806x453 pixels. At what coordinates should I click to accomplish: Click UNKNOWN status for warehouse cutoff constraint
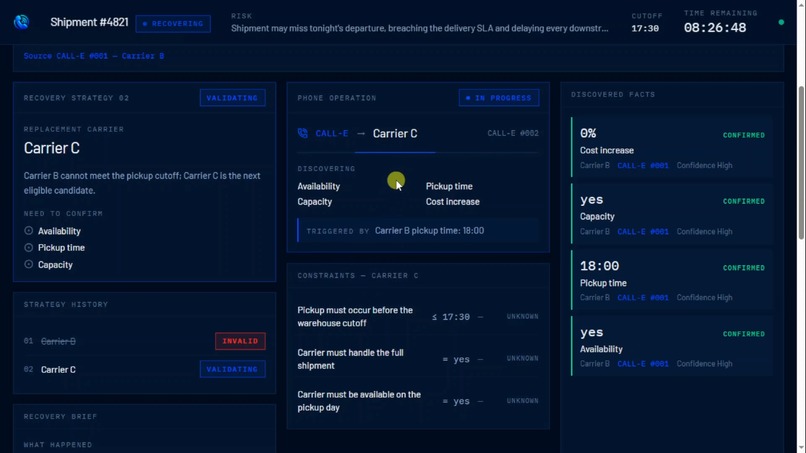pyautogui.click(x=523, y=317)
